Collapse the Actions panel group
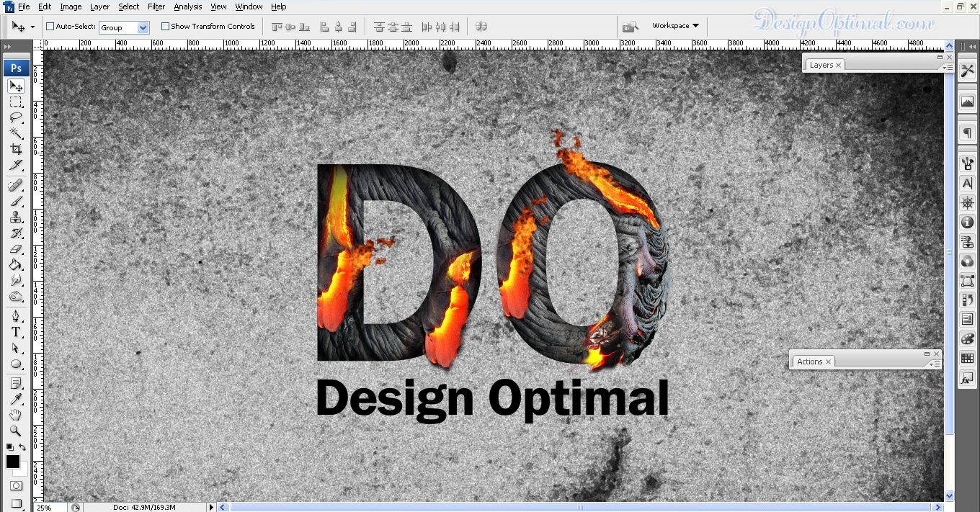The width and height of the screenshot is (980, 512). coord(927,354)
